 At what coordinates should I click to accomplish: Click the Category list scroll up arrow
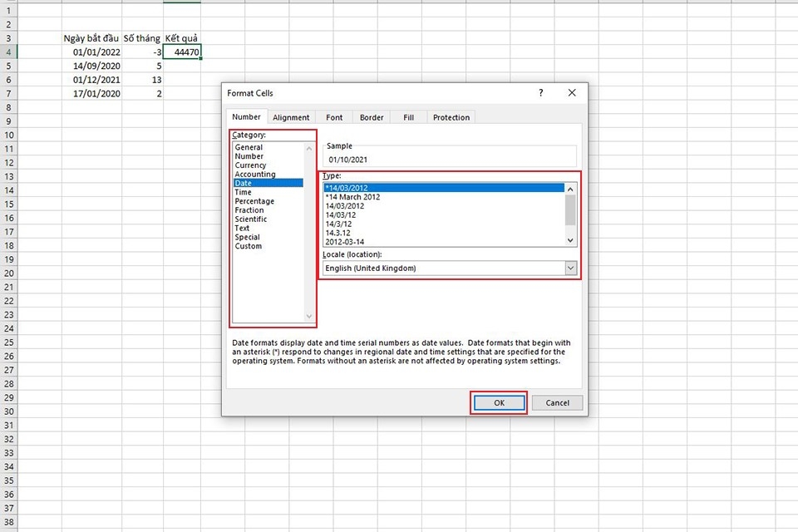click(309, 147)
